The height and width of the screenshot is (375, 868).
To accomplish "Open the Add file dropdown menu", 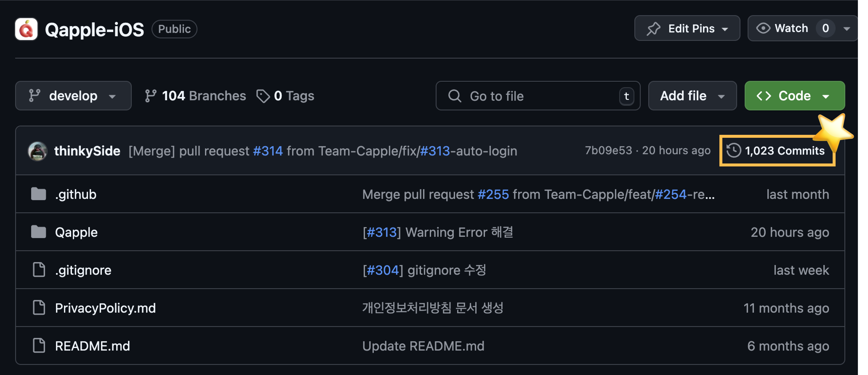I will click(x=692, y=96).
